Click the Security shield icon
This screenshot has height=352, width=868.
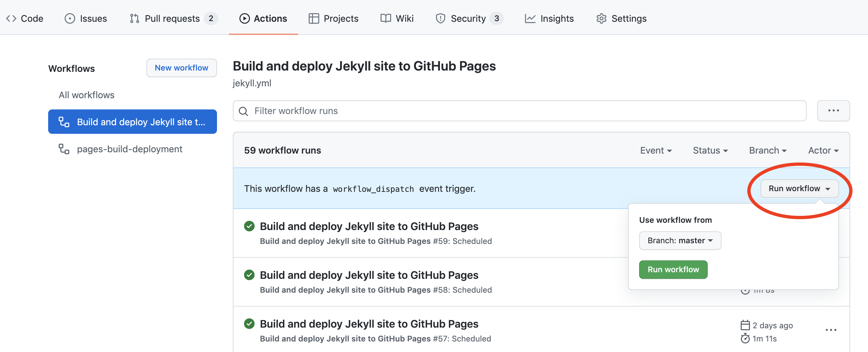[440, 18]
